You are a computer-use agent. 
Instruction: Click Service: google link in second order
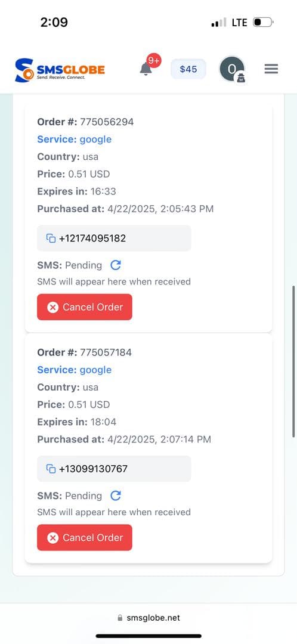click(75, 370)
